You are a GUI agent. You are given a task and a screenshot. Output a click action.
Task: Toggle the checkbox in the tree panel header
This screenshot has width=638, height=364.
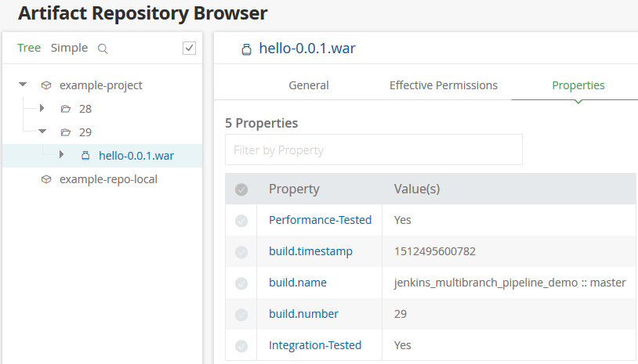point(189,48)
